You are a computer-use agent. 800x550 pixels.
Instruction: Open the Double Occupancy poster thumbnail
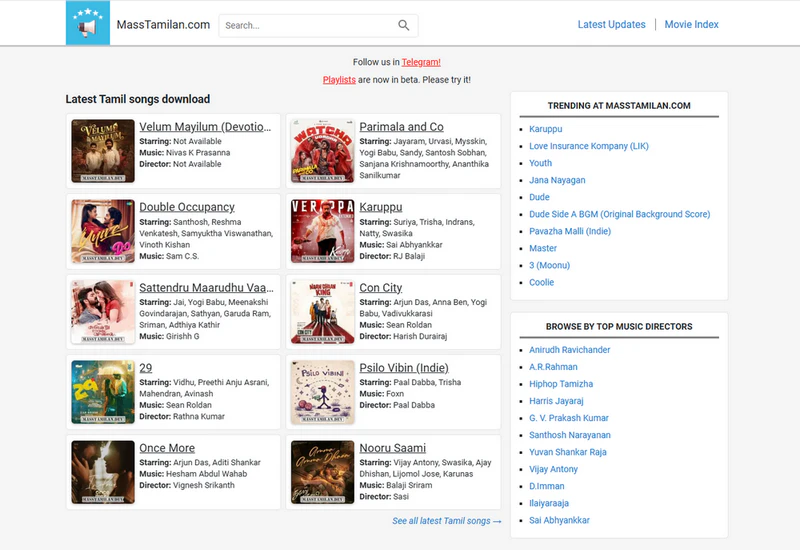(103, 231)
